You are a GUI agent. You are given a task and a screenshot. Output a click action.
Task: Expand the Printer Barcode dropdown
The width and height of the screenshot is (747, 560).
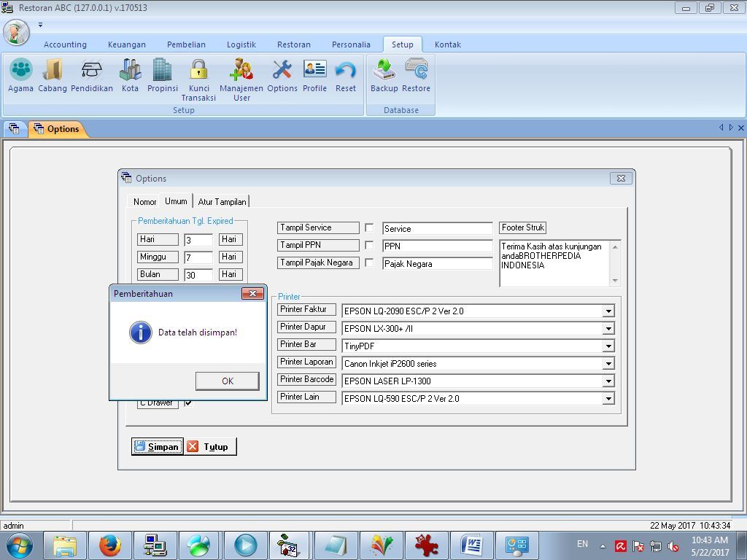[608, 381]
